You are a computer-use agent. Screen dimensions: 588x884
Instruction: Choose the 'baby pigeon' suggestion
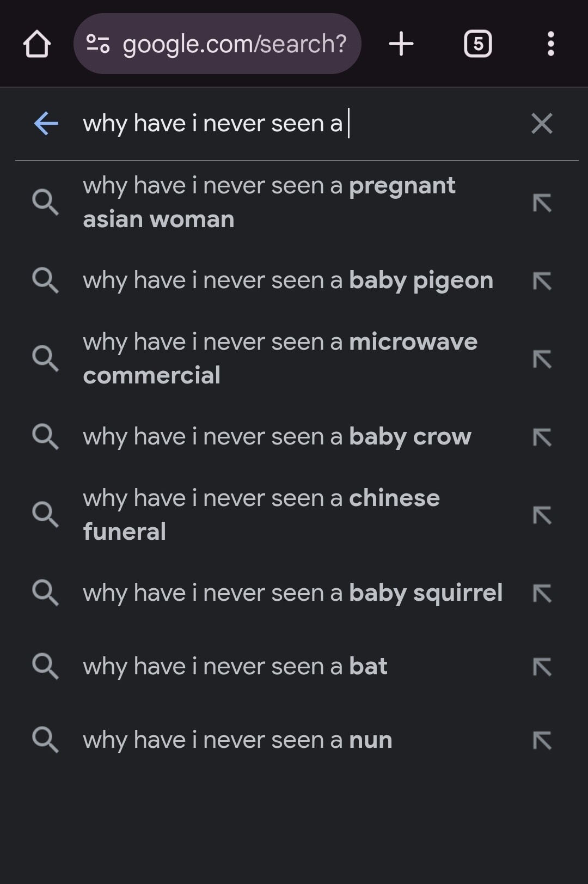point(294,281)
